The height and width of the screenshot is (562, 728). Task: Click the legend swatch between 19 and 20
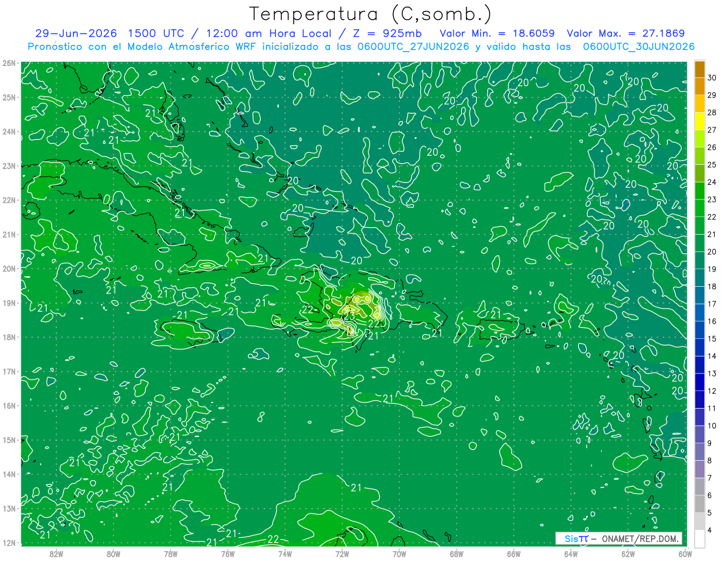coord(699,260)
